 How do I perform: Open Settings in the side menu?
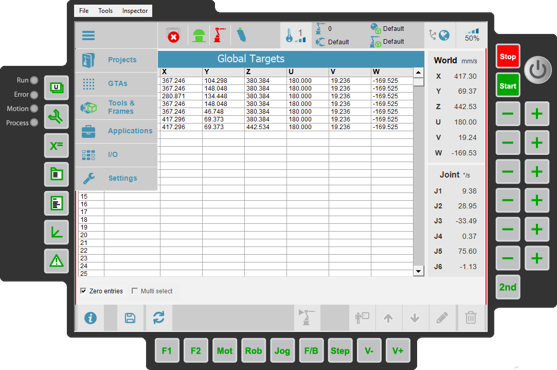coord(116,178)
